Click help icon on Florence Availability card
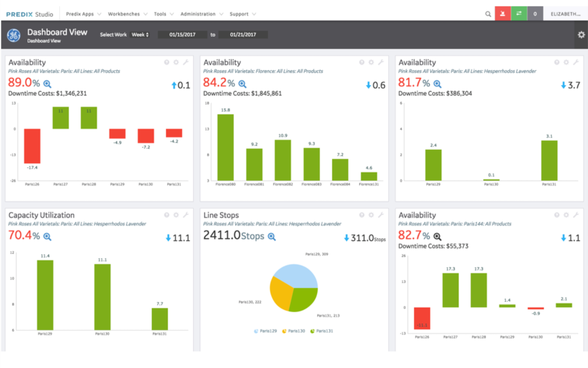 pyautogui.click(x=361, y=62)
